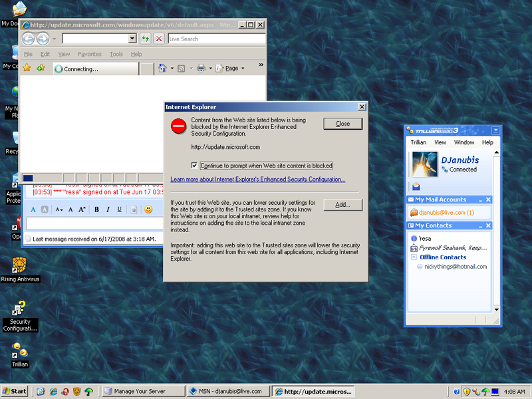Reset to normal font size in chat
Screen dimensions: 532x399
[x=70, y=209]
